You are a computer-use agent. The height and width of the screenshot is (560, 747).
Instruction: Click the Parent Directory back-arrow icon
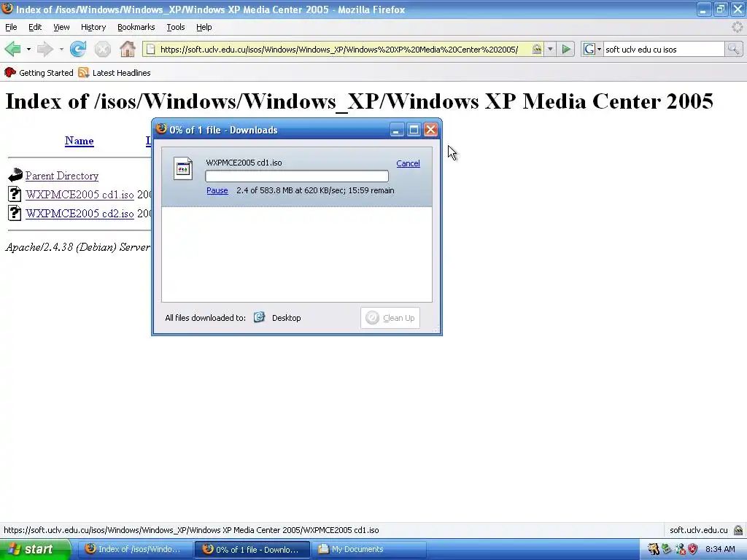[15, 175]
